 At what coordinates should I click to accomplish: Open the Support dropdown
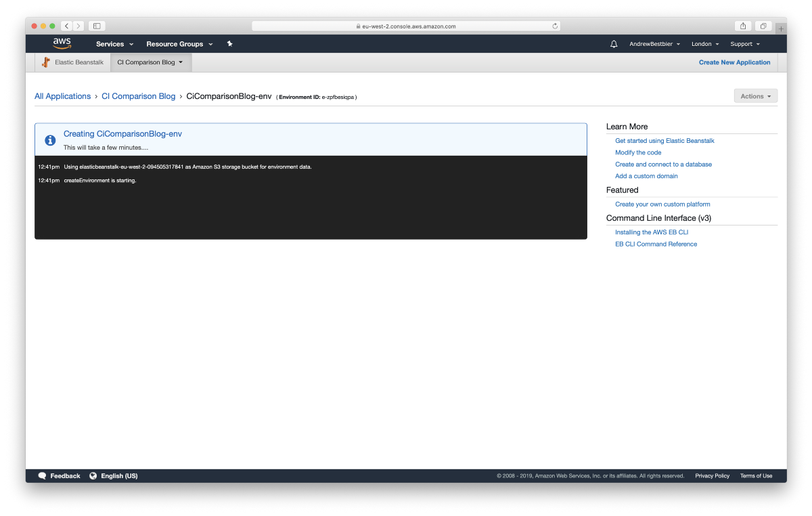click(745, 44)
